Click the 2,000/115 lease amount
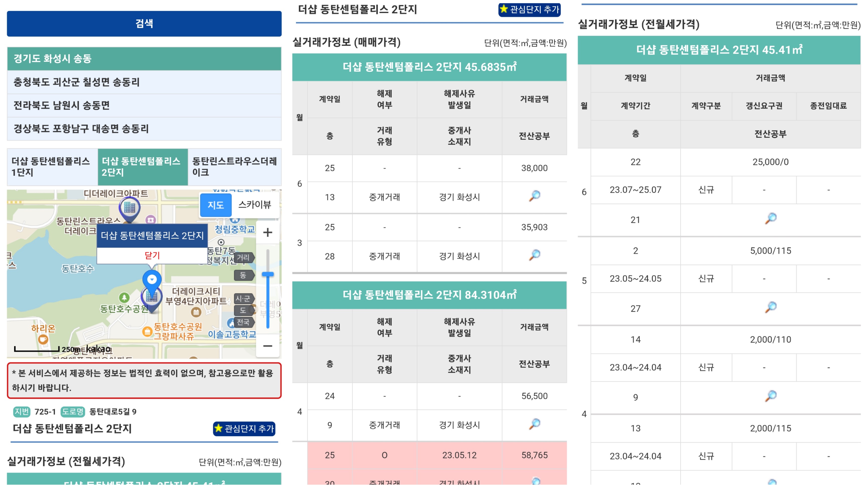This screenshot has width=868, height=488. click(x=771, y=428)
